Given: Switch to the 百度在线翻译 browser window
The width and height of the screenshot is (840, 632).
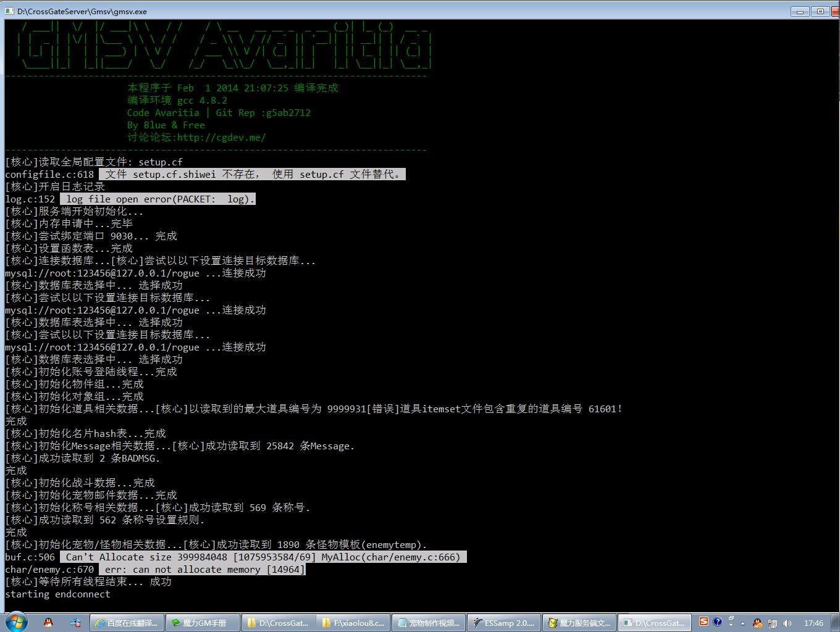Looking at the screenshot, I should 127,623.
